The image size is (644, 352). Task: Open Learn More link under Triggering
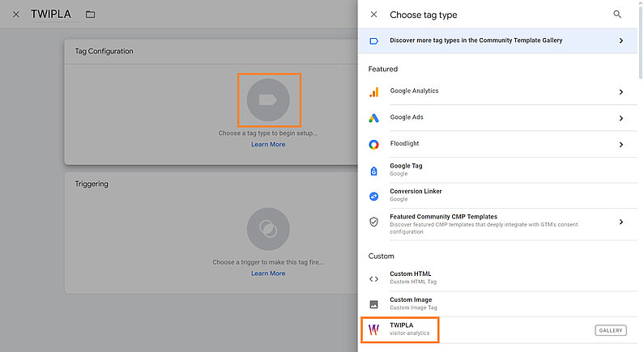pyautogui.click(x=268, y=274)
